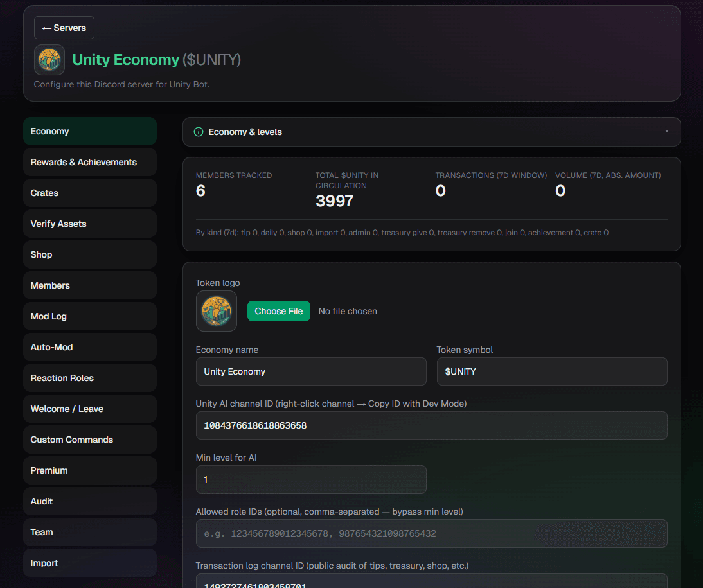Image resolution: width=703 pixels, height=588 pixels.
Task: Open the Welcome / Leave settings
Action: coord(90,409)
